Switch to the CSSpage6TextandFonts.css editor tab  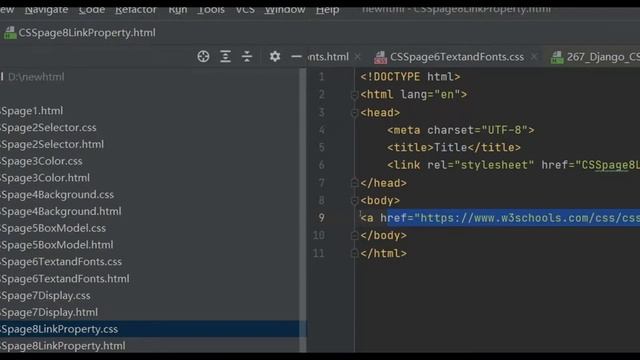click(457, 57)
